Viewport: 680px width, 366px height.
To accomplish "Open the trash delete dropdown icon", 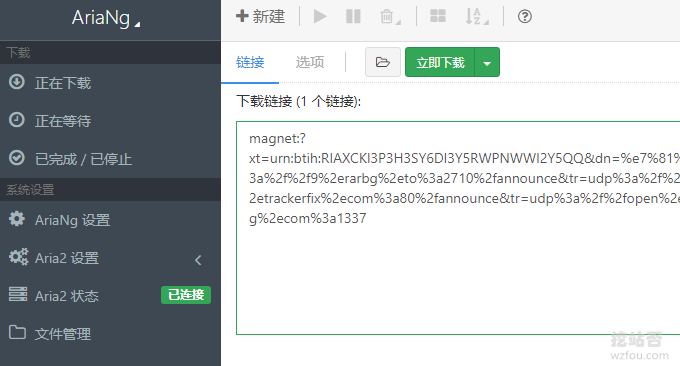I will 390,17.
